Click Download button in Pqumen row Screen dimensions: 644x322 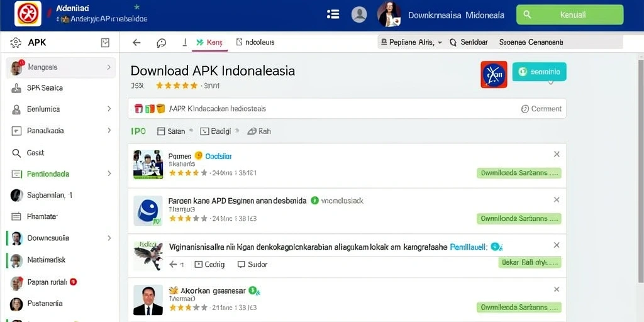pyautogui.click(x=519, y=173)
